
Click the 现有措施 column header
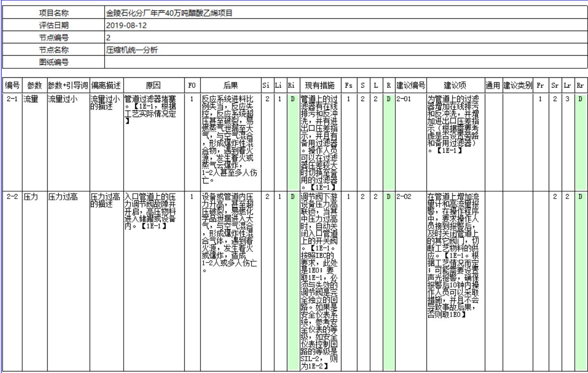(320, 85)
